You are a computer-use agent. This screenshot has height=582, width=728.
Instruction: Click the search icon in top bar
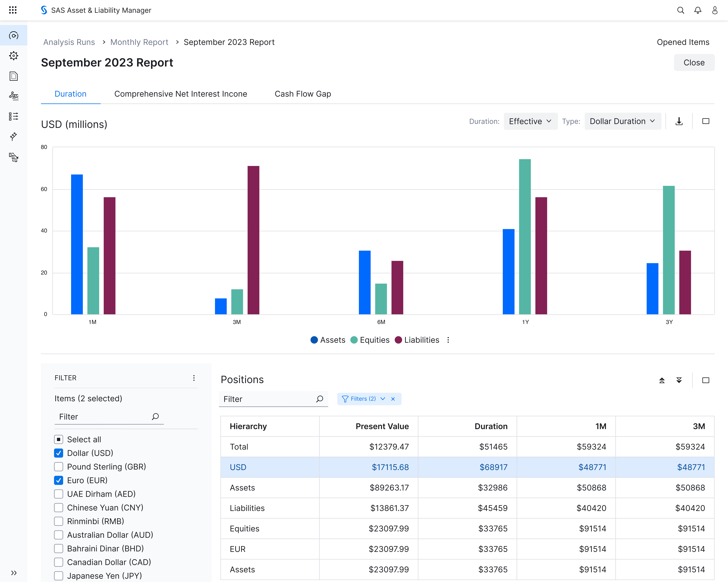pos(680,10)
